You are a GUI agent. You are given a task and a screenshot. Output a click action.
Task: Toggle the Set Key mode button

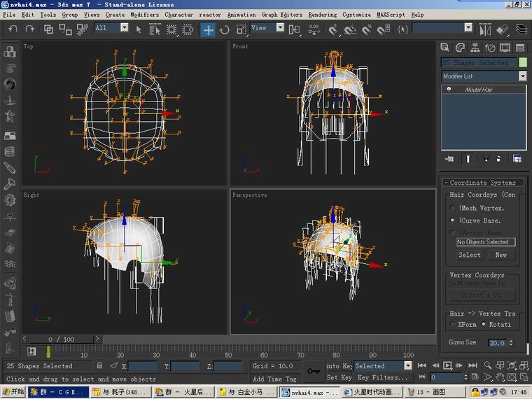(x=339, y=377)
